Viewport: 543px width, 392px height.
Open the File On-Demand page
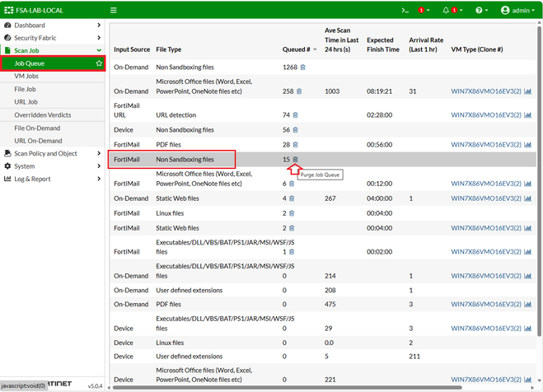37,128
